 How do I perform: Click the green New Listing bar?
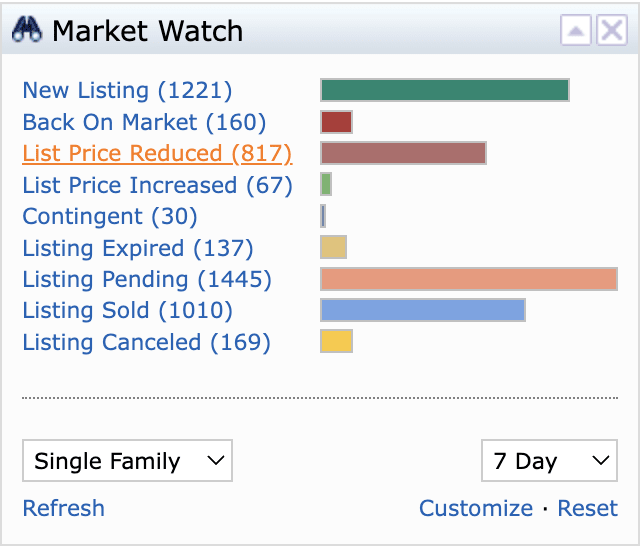[444, 90]
